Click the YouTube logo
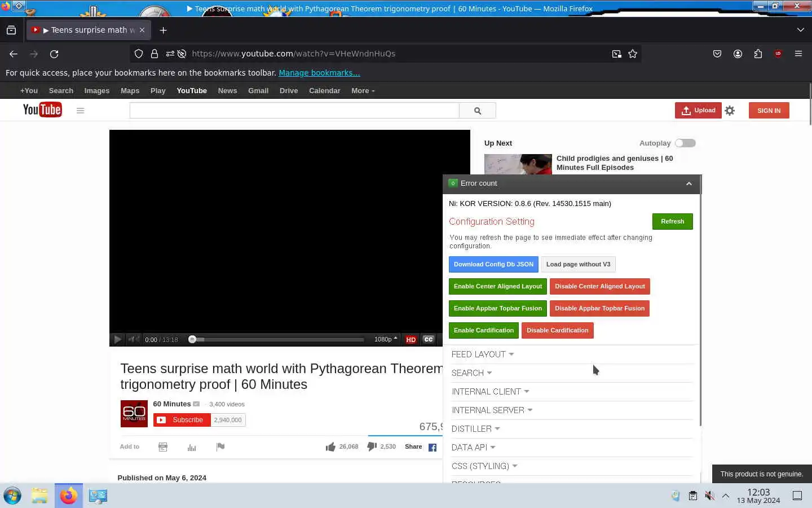 click(42, 110)
